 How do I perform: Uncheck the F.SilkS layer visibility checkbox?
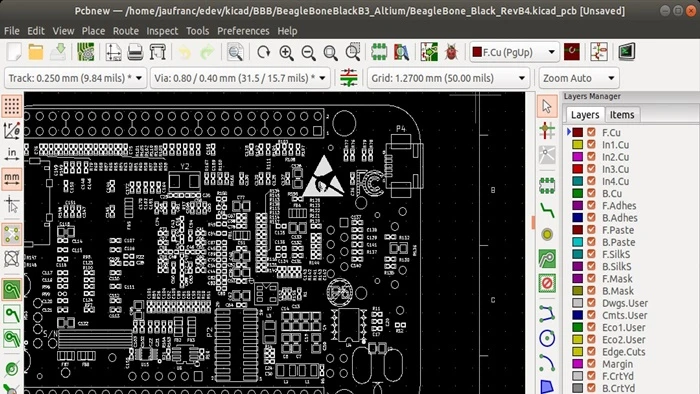(x=592, y=254)
